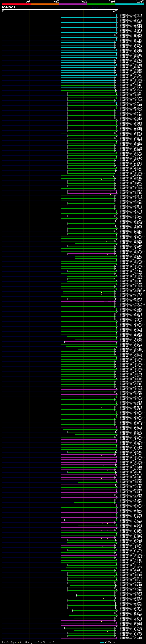
Task: Open hit UniRef100_Q5PY86
Action: click(131, 15)
